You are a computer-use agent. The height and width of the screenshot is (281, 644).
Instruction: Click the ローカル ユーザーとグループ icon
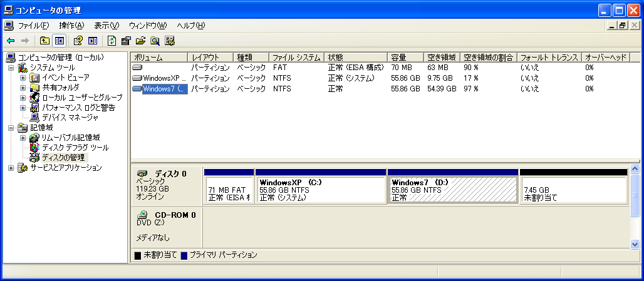(35, 98)
